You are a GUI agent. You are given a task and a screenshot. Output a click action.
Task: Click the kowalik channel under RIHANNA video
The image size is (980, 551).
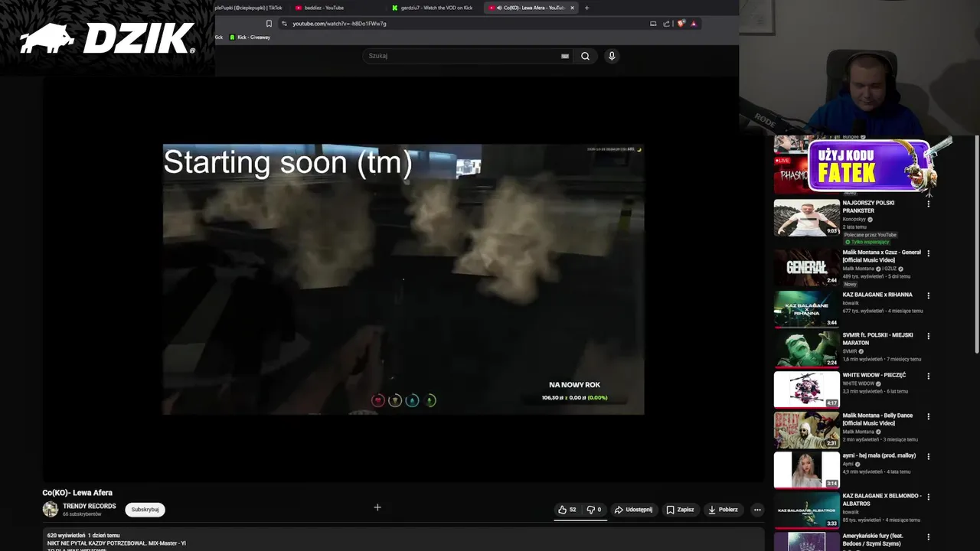tap(851, 303)
